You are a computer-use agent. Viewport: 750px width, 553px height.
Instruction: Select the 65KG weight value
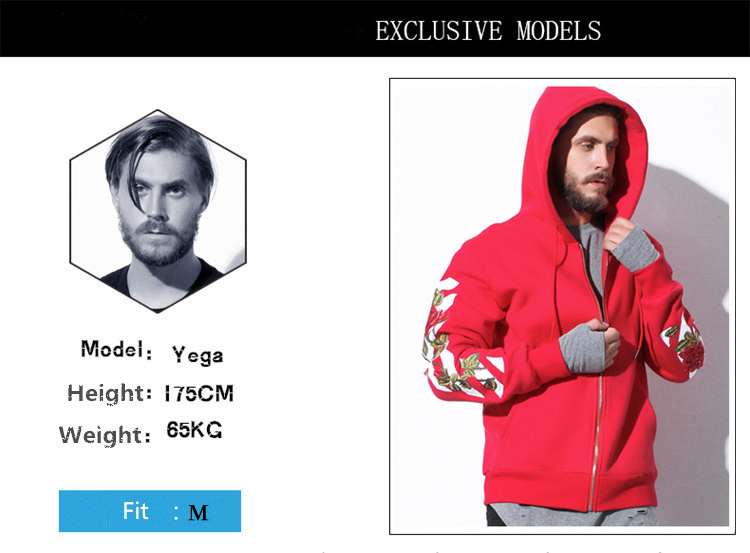(194, 430)
